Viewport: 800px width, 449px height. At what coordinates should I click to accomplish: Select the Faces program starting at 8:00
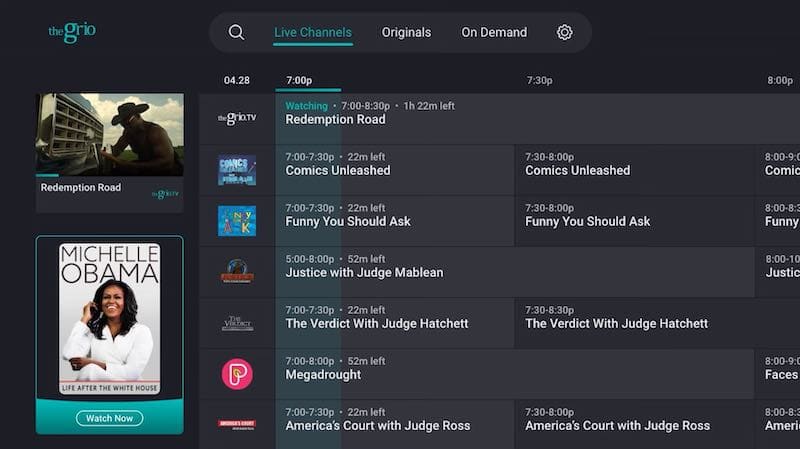pos(778,374)
